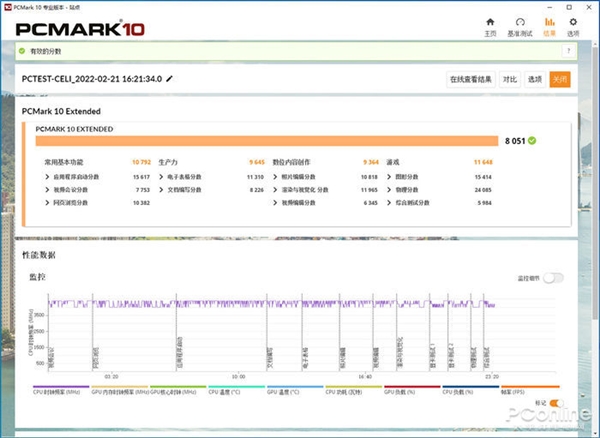Click the 24 085 physics score value
The image size is (600, 438).
coord(483,190)
